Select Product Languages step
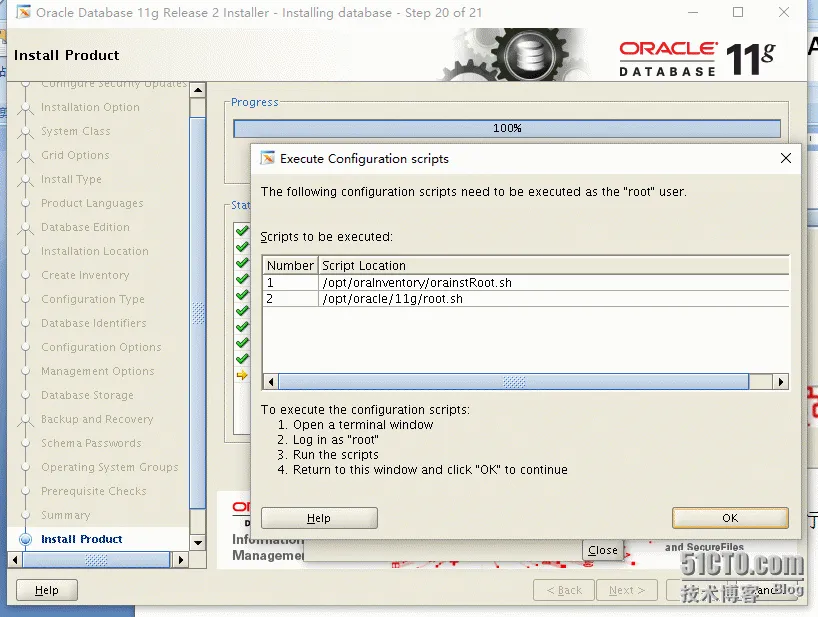This screenshot has height=617, width=818. 92,203
